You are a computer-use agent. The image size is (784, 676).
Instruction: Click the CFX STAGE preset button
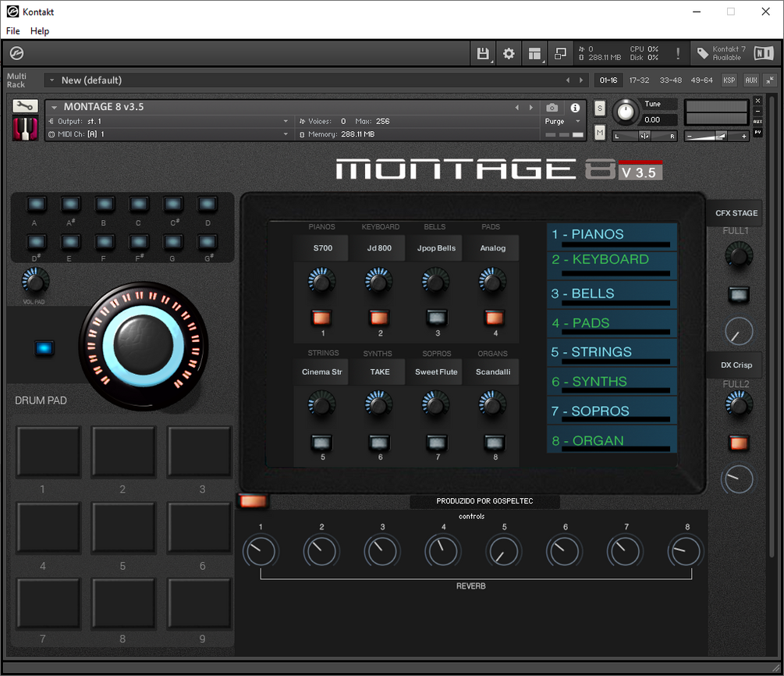pyautogui.click(x=736, y=213)
